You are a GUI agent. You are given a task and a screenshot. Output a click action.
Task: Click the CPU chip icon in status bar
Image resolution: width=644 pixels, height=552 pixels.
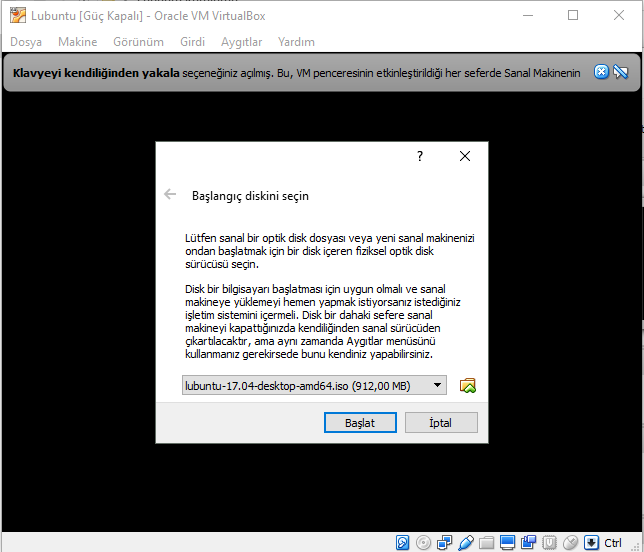point(550,543)
